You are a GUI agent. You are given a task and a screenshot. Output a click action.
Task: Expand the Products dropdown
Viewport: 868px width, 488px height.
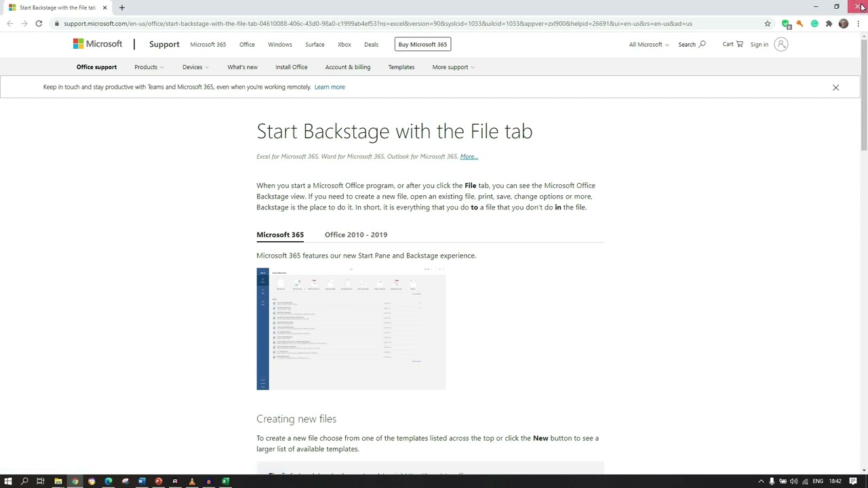pos(149,67)
